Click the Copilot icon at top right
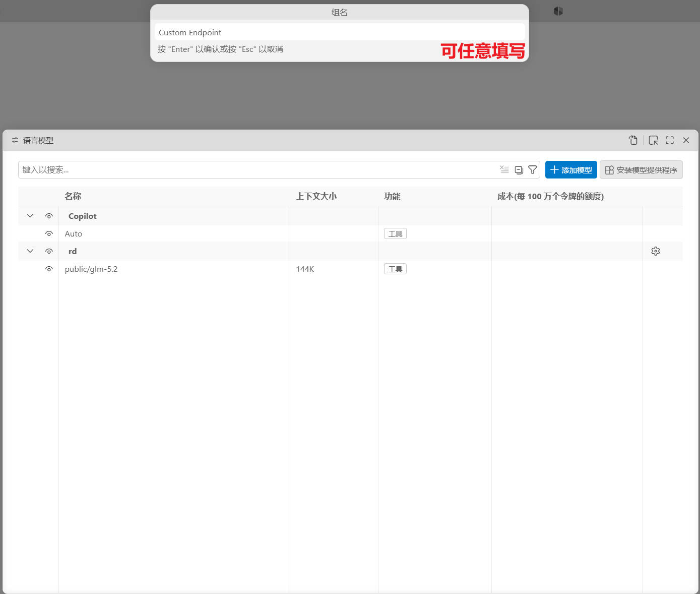The height and width of the screenshot is (594, 700). click(x=558, y=11)
